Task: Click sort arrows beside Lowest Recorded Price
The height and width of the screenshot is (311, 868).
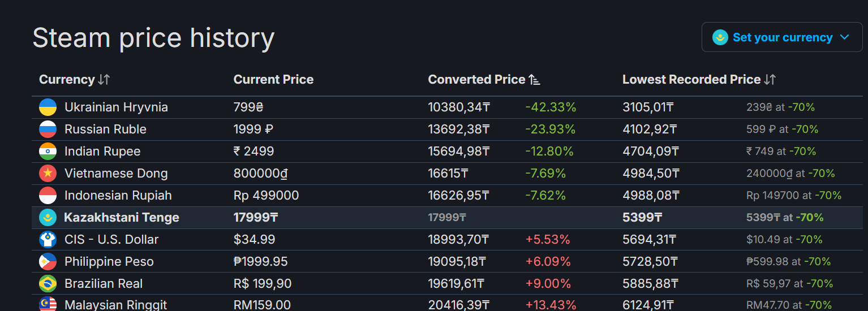Action: pyautogui.click(x=770, y=80)
